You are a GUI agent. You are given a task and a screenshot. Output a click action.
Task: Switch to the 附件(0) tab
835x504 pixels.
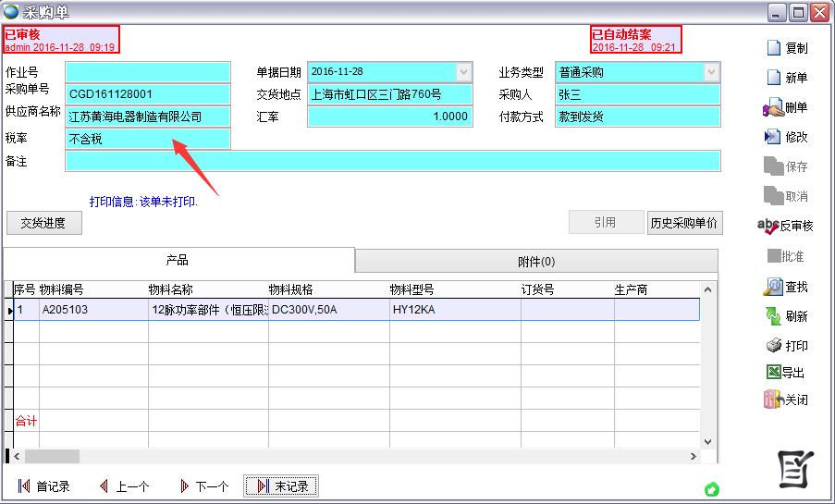[536, 262]
